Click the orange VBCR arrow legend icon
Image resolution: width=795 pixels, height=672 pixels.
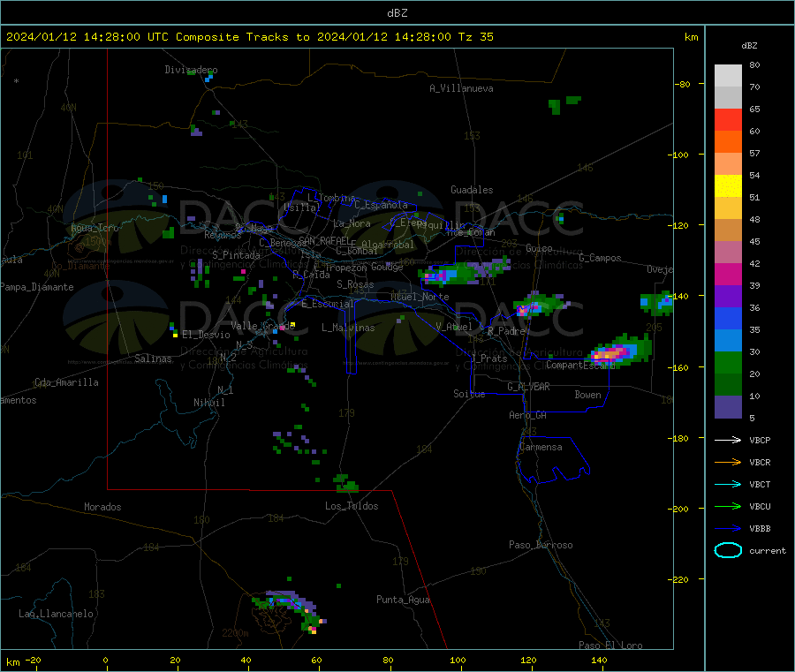(728, 462)
